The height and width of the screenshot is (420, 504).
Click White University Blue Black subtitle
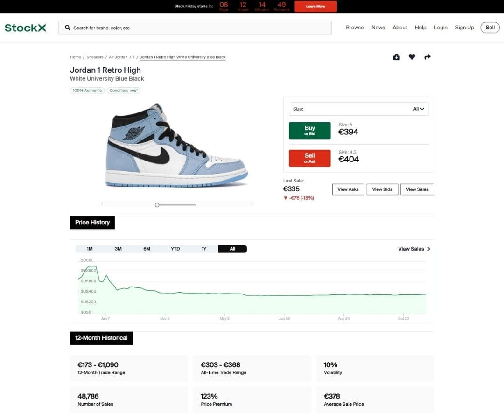point(107,79)
